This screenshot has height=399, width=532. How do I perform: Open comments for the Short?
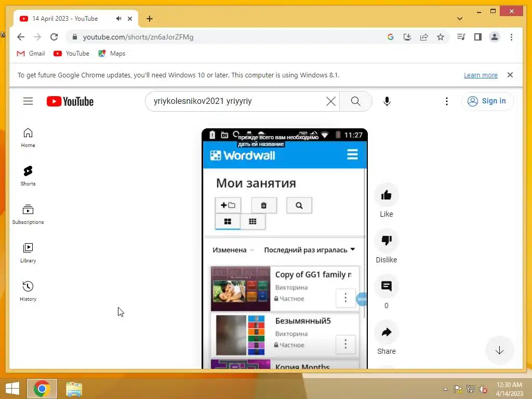click(386, 286)
